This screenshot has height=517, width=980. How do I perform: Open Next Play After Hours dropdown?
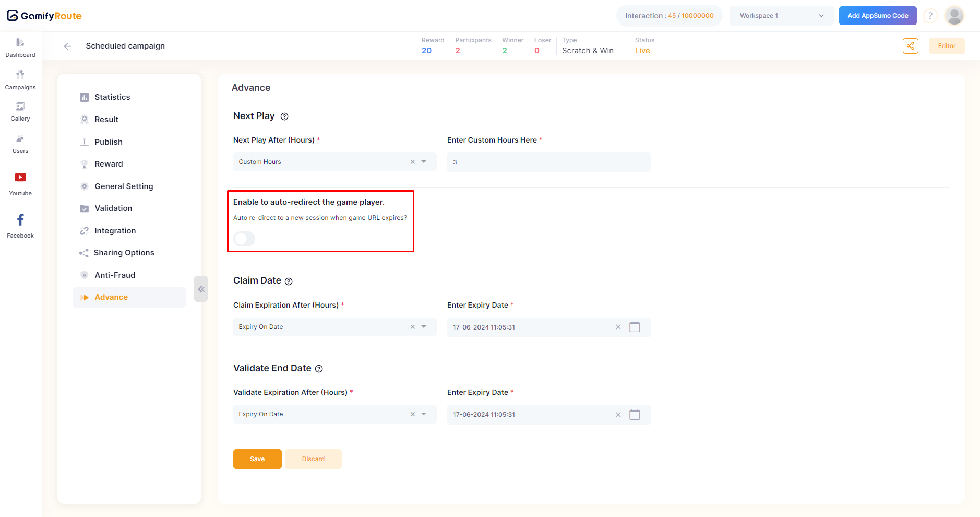point(424,162)
